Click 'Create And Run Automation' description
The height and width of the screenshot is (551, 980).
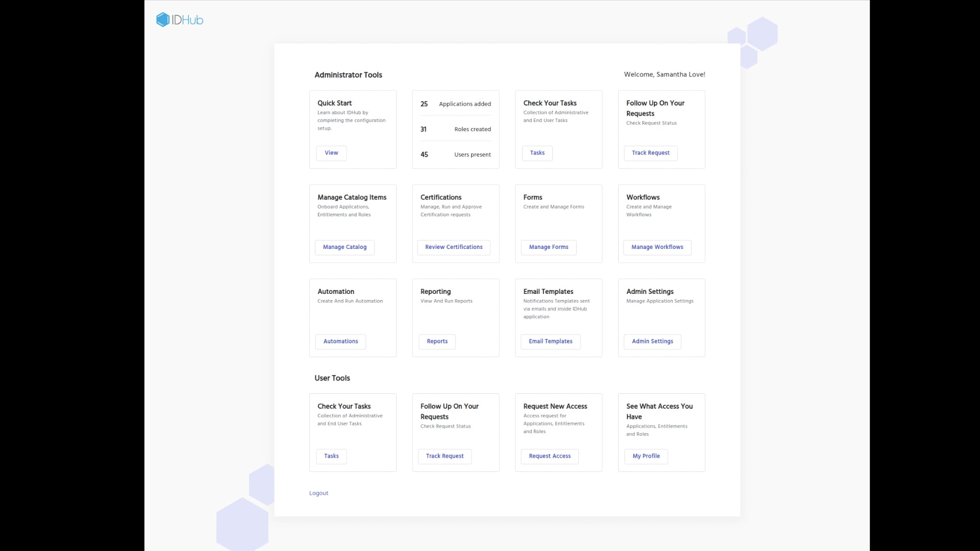tap(350, 302)
